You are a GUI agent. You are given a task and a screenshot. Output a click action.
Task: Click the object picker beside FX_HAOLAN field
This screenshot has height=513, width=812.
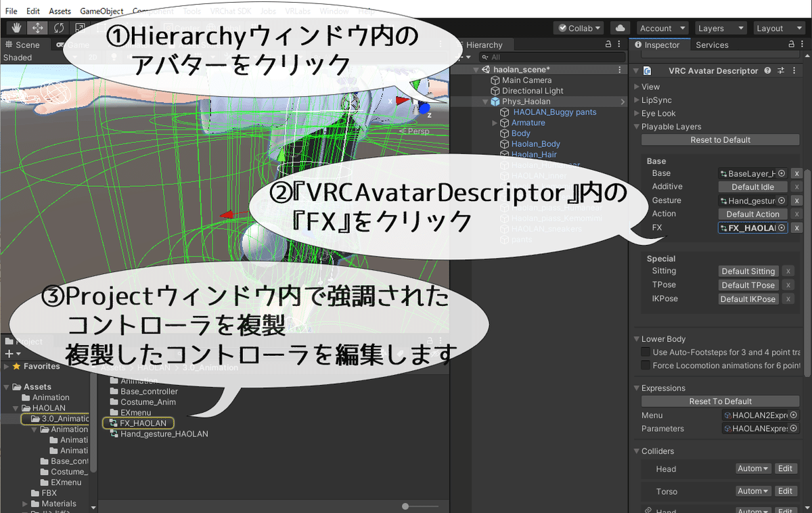click(x=782, y=228)
